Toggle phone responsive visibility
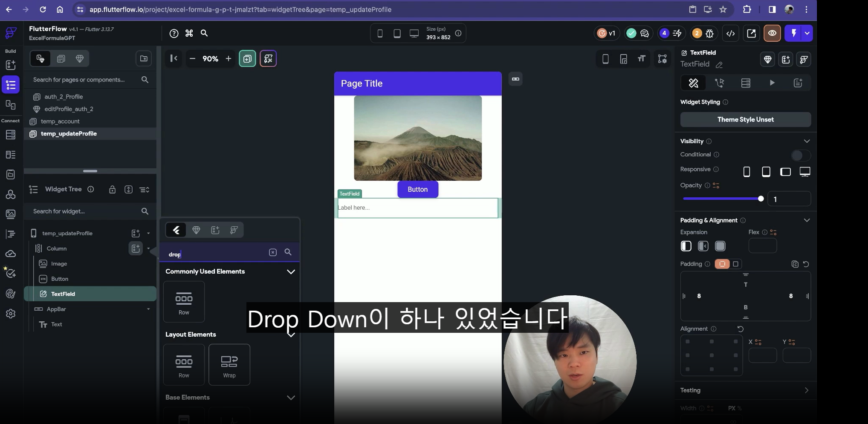The height and width of the screenshot is (424, 868). click(746, 172)
